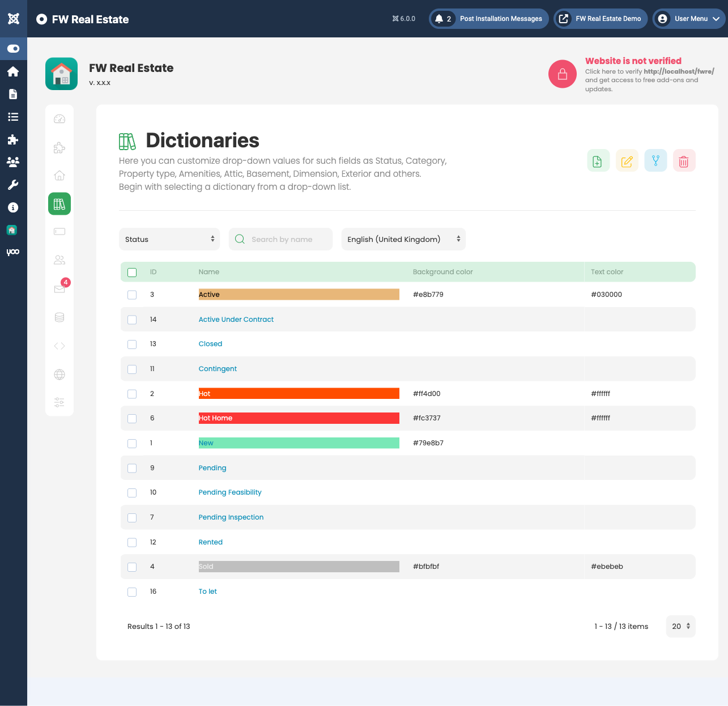Click the yellow edit pencil icon
Viewport: 728px width, 706px height.
[x=627, y=160]
